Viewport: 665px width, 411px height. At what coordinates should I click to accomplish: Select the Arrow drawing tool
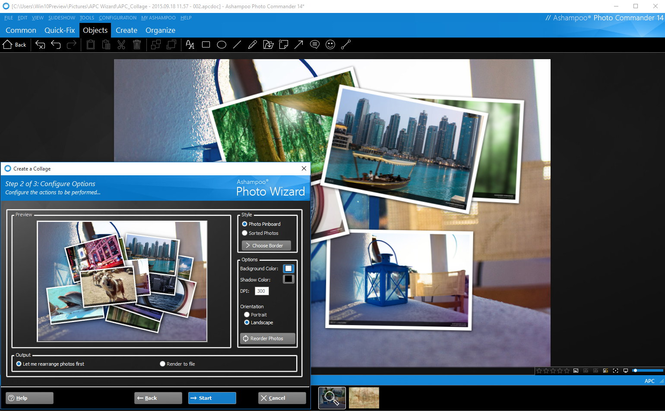click(299, 45)
